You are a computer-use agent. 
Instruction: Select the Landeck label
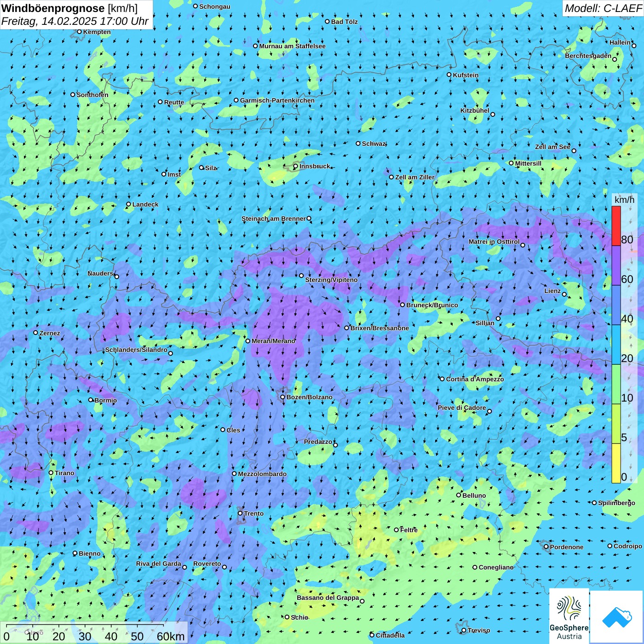click(145, 204)
